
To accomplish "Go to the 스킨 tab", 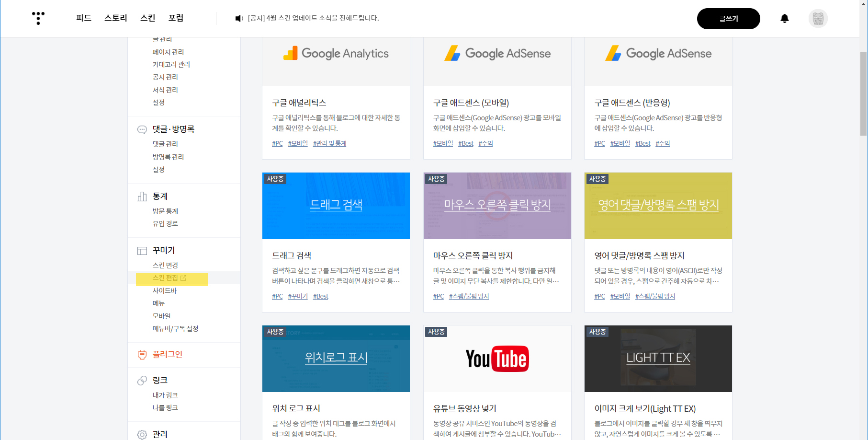I will click(x=148, y=18).
